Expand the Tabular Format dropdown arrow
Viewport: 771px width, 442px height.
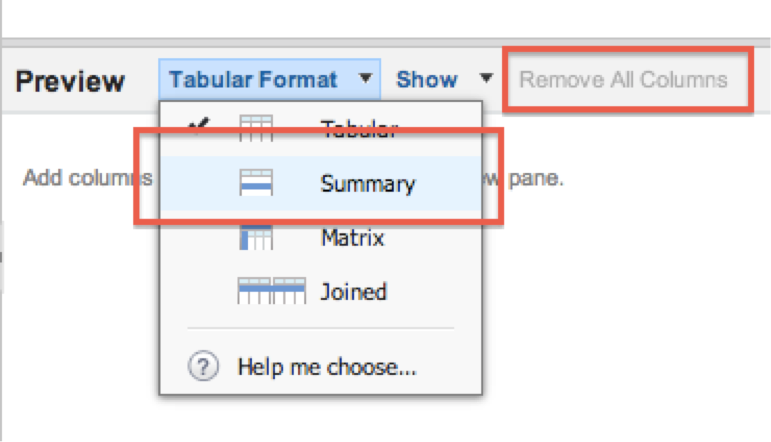pos(367,79)
